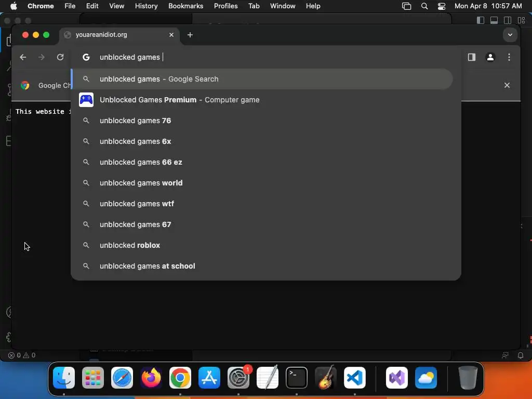Screen dimensions: 532x399
Task: Pick suggestion 'unblocked games 66 ez'
Action: (x=262, y=162)
